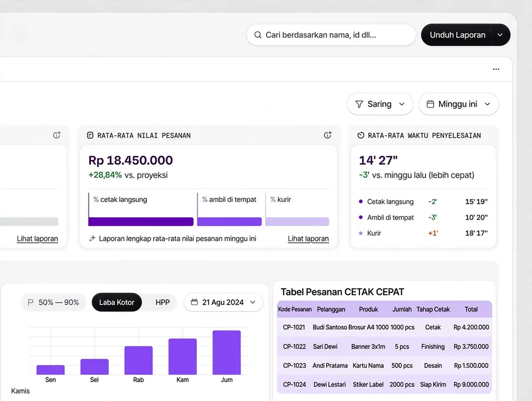The image size is (532, 401).
Task: Click the Finishing stage cell
Action: point(433,347)
